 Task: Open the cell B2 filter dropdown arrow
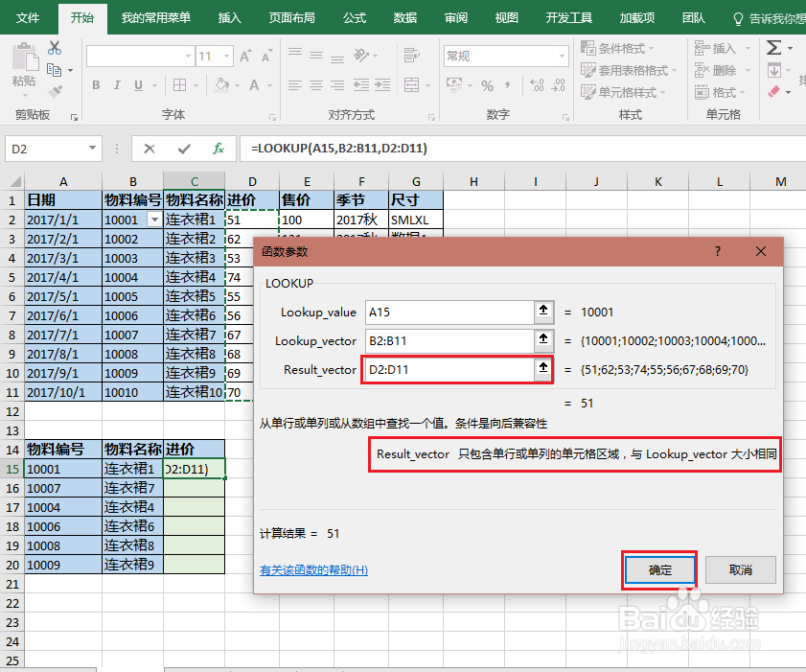(153, 220)
